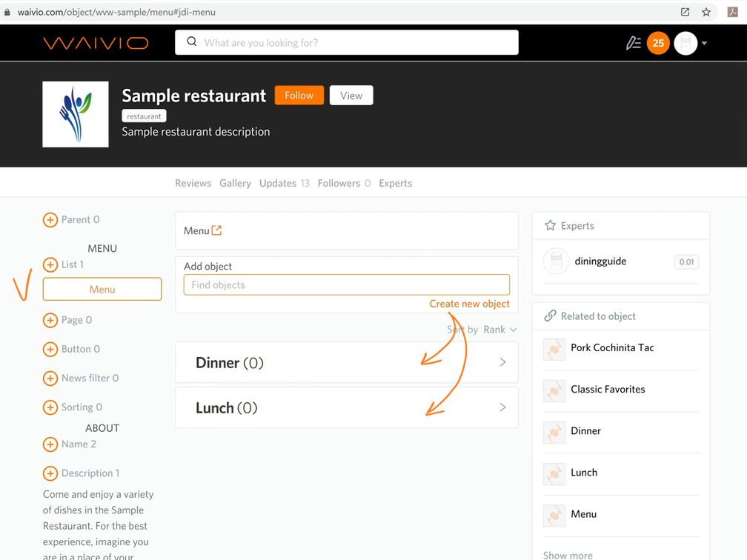The image size is (747, 560).
Task: Open the Sort by Rank dropdown
Action: coord(499,330)
